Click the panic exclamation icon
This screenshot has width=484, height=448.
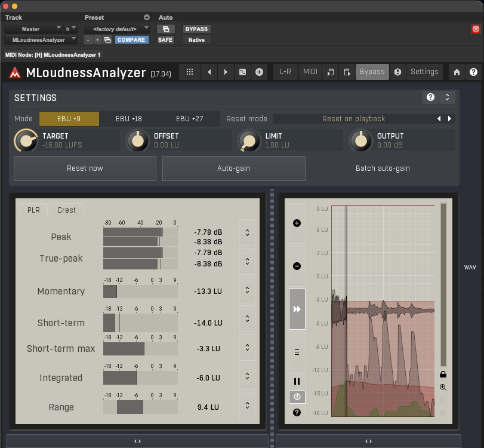tap(397, 72)
